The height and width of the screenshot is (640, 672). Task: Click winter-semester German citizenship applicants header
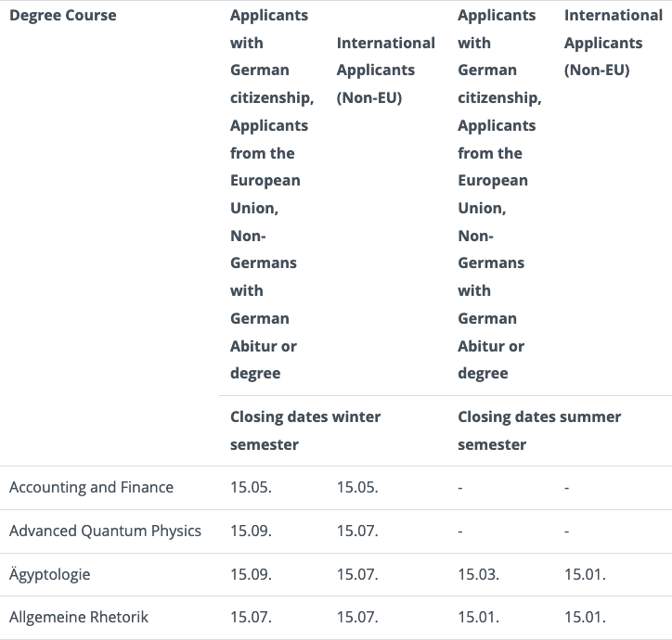tap(272, 194)
